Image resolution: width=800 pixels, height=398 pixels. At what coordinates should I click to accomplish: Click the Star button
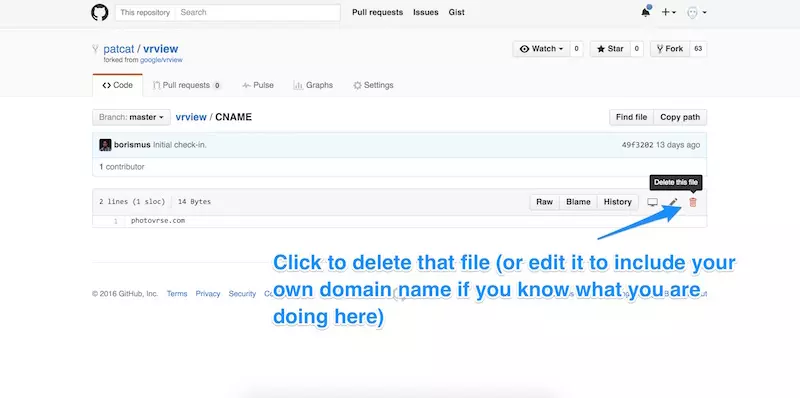(x=610, y=49)
